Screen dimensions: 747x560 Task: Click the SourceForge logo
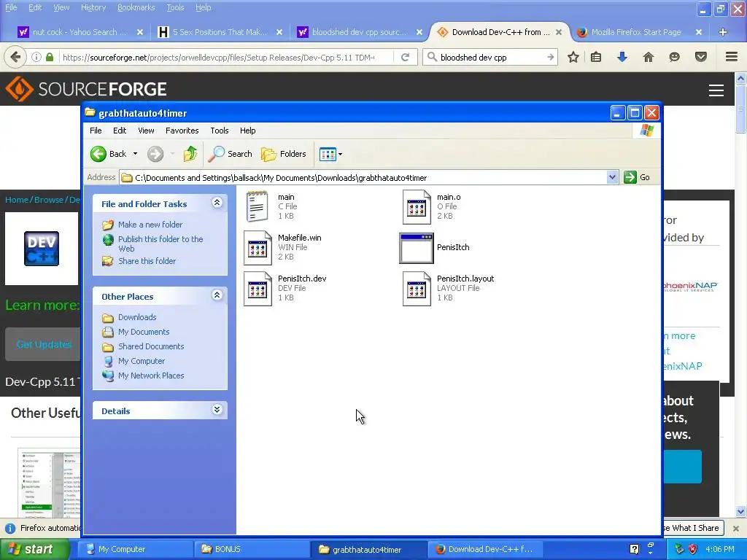86,89
